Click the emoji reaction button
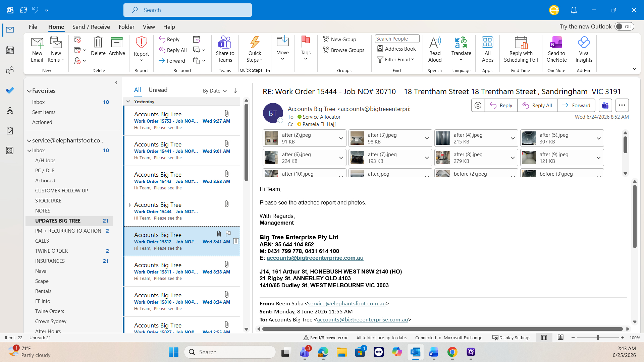644x362 pixels. click(478, 105)
